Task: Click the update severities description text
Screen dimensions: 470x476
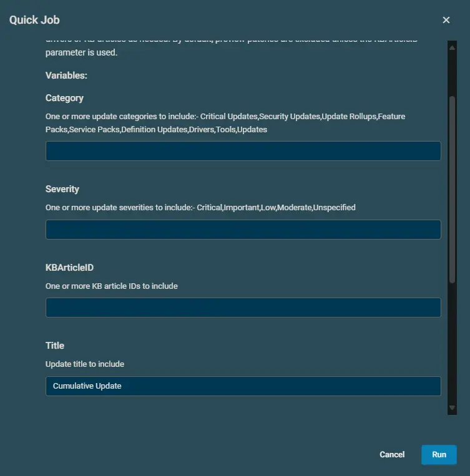Action: (200, 207)
